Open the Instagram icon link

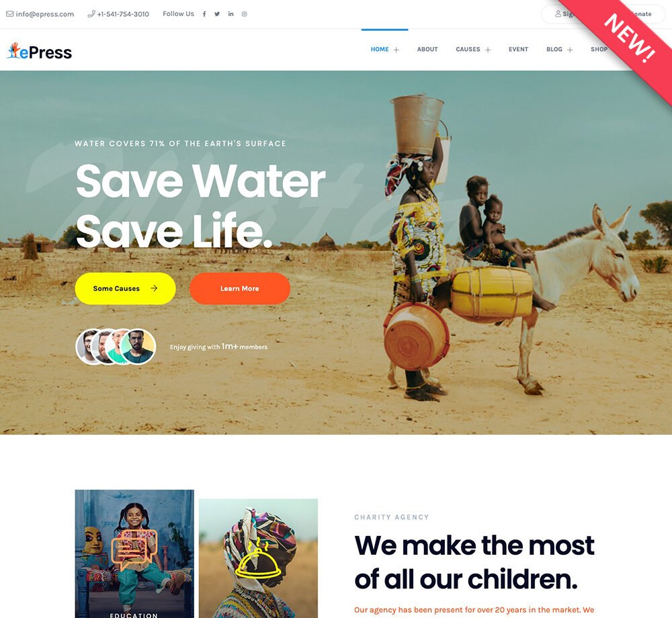click(x=245, y=14)
